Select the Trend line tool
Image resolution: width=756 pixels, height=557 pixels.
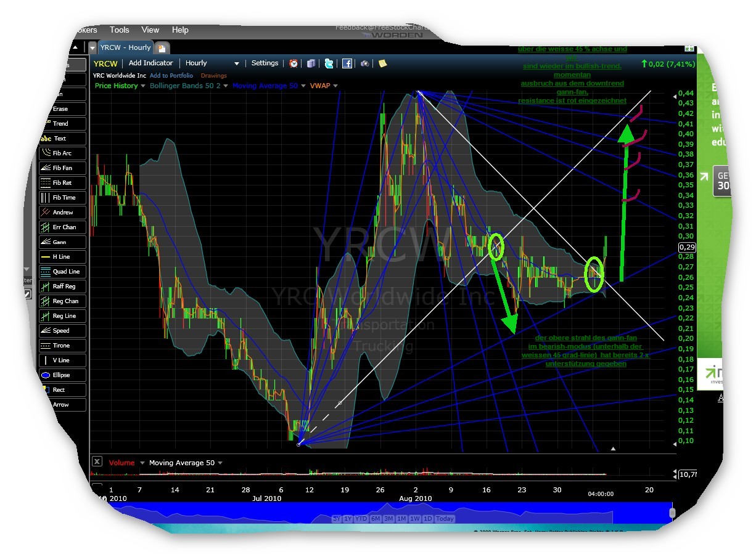(62, 123)
